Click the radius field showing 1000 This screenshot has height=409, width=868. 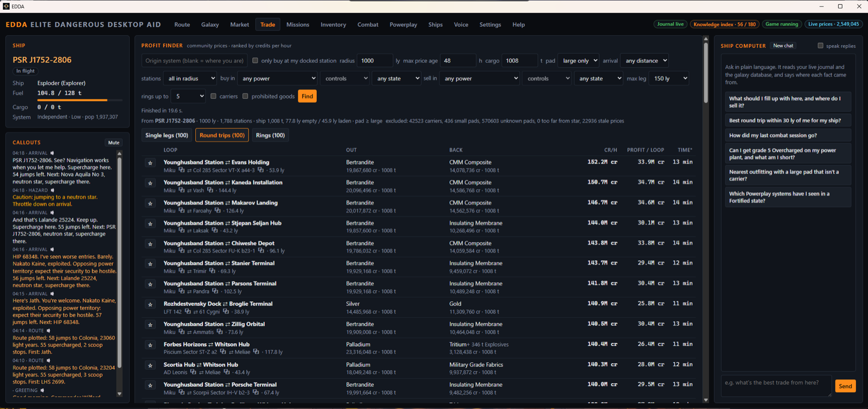[375, 60]
